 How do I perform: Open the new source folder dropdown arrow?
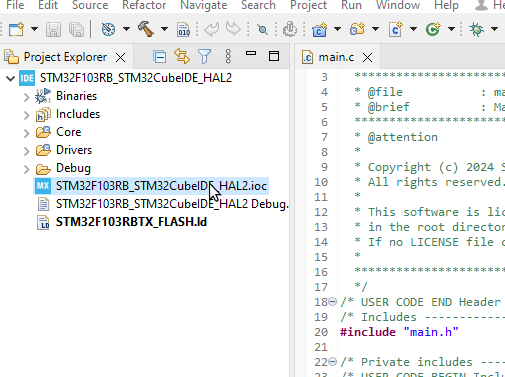(x=375, y=29)
